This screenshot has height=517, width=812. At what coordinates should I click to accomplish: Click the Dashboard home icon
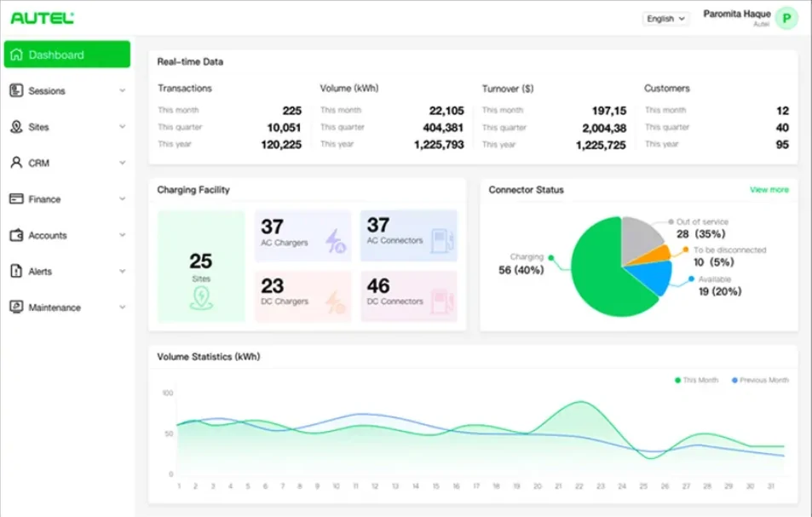(x=16, y=55)
